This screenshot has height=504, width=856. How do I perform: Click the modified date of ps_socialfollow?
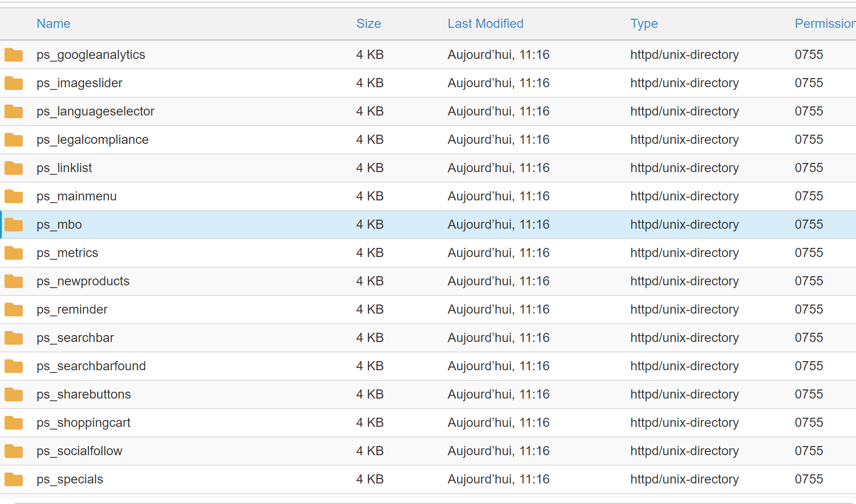pos(499,451)
